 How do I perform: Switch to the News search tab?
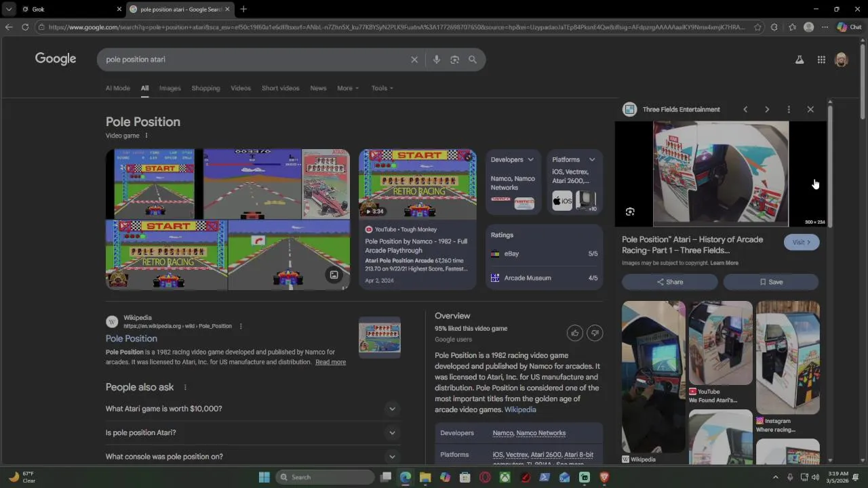(x=318, y=88)
